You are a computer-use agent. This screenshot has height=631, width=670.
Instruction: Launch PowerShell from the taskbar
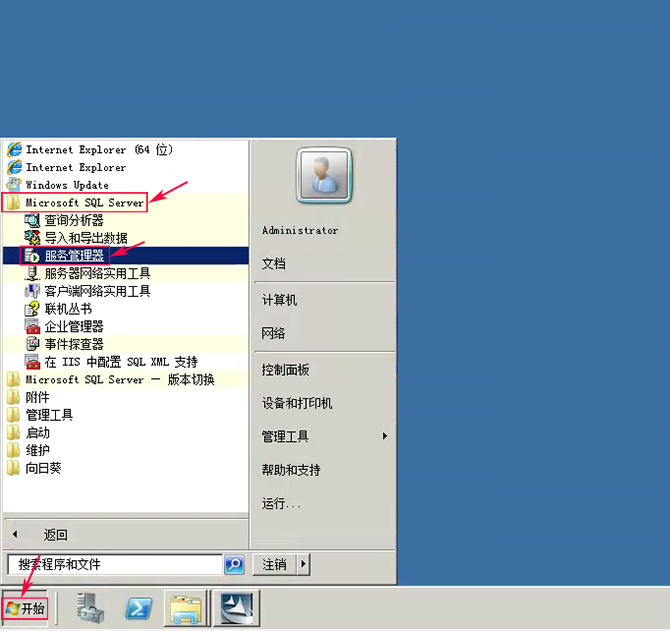pos(138,607)
